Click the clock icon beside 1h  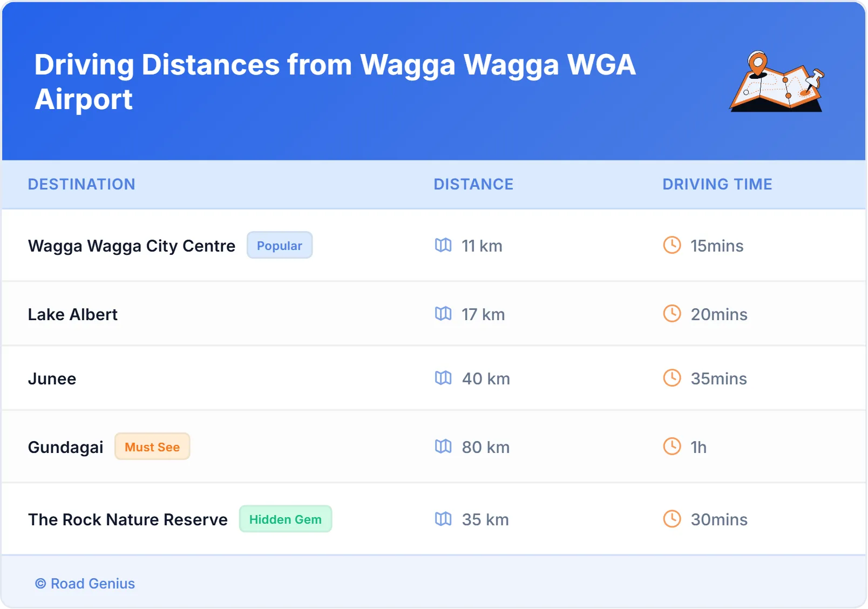672,446
